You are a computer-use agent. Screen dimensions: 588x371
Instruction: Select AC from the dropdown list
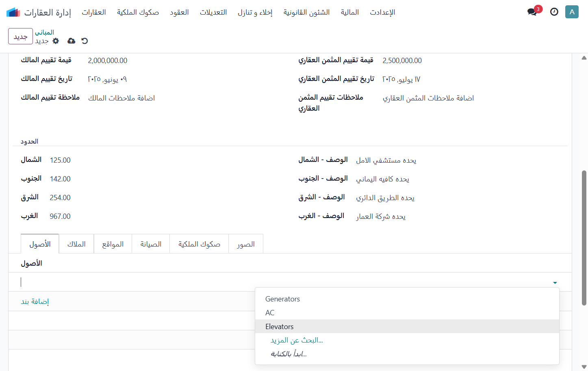pyautogui.click(x=407, y=313)
